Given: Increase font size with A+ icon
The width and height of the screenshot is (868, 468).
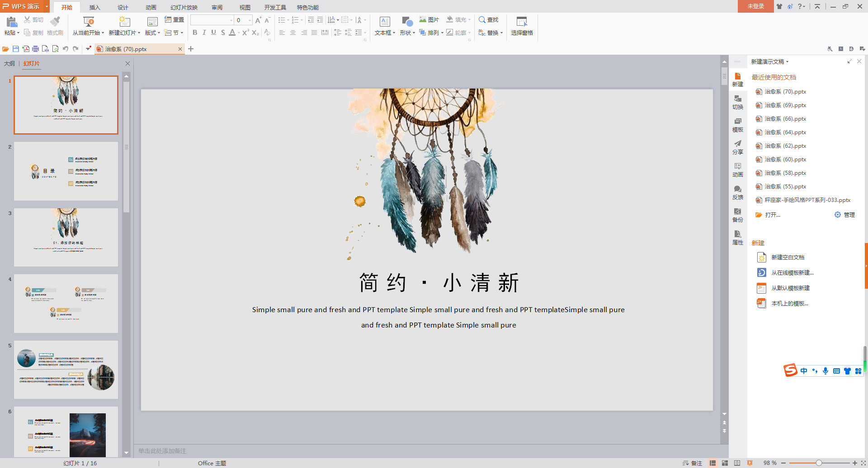Looking at the screenshot, I should pyautogui.click(x=258, y=20).
